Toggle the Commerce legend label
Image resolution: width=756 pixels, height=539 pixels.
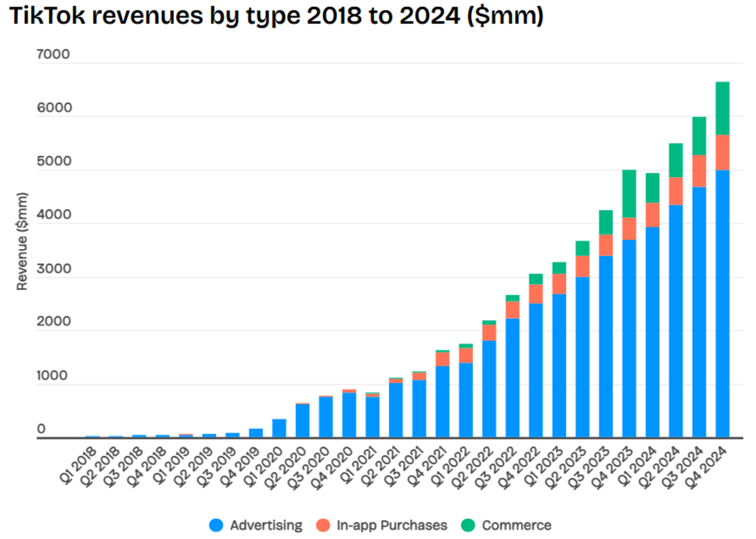(x=516, y=525)
